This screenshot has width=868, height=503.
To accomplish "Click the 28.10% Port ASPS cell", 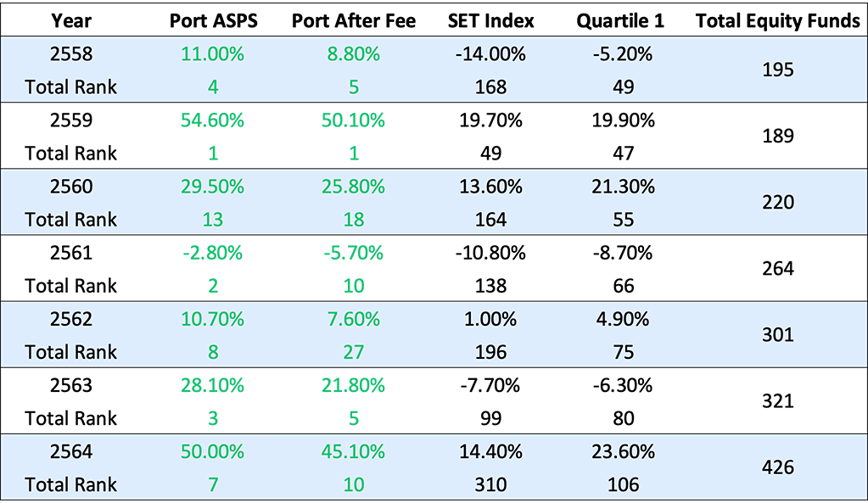I will 212,385.
